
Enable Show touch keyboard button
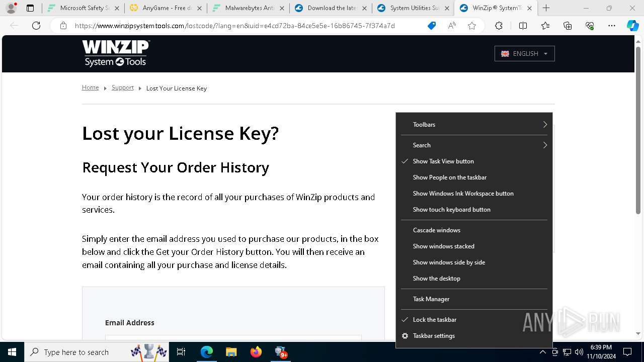[x=474, y=210]
